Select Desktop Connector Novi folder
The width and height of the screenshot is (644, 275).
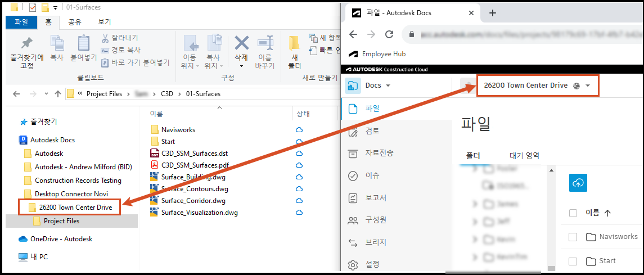tap(66, 193)
